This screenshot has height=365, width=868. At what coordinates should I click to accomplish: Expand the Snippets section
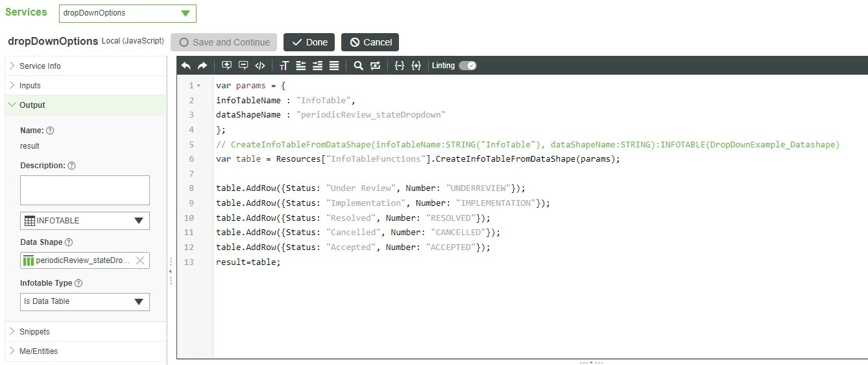click(x=86, y=332)
